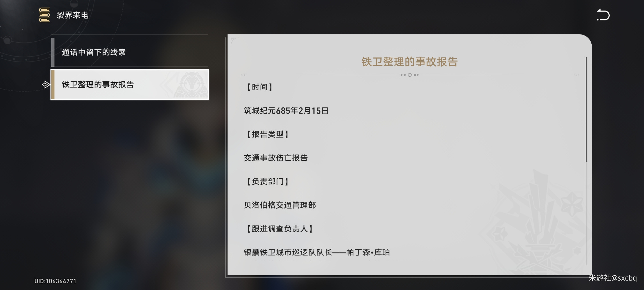The width and height of the screenshot is (644, 290).
Task: Click the ornamental divider under report title
Action: click(409, 75)
